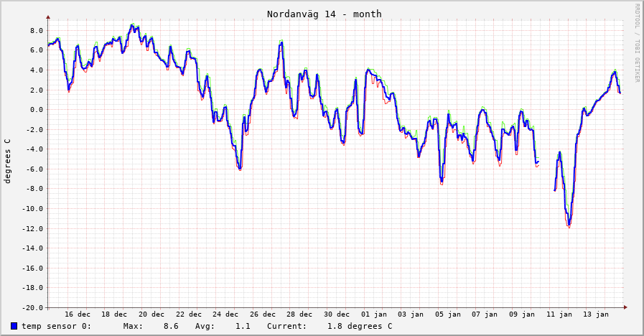
Task: Click the -10.0 y-axis tick label
Action: point(32,209)
